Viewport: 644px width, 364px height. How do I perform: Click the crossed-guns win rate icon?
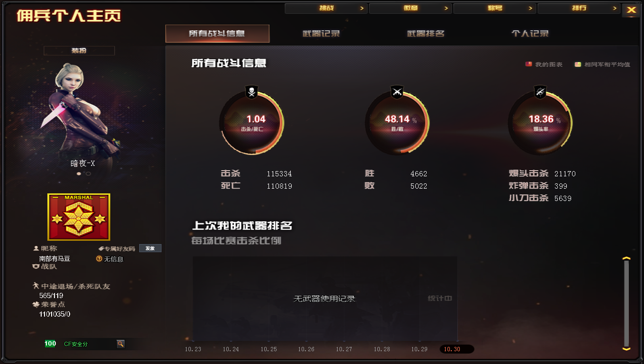point(397,92)
